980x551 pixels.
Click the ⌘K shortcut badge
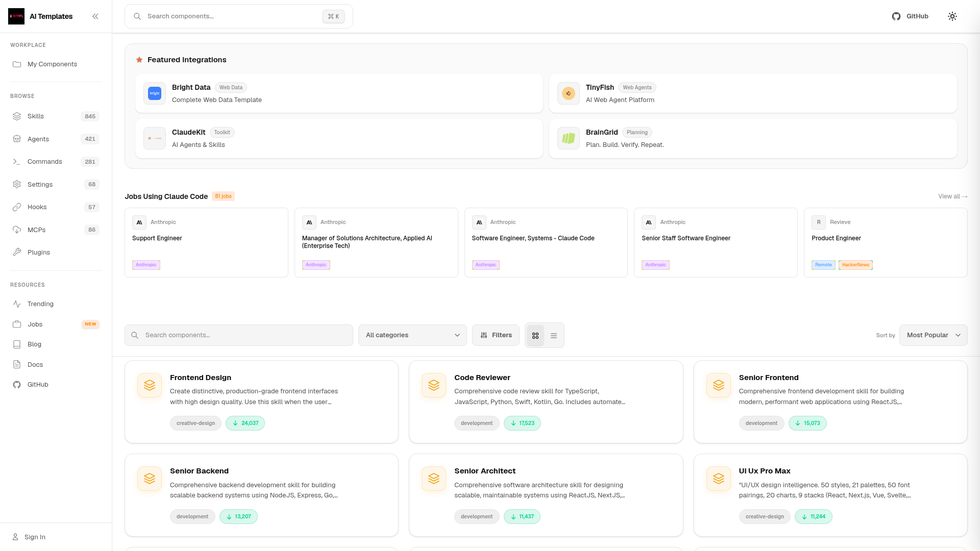(333, 16)
